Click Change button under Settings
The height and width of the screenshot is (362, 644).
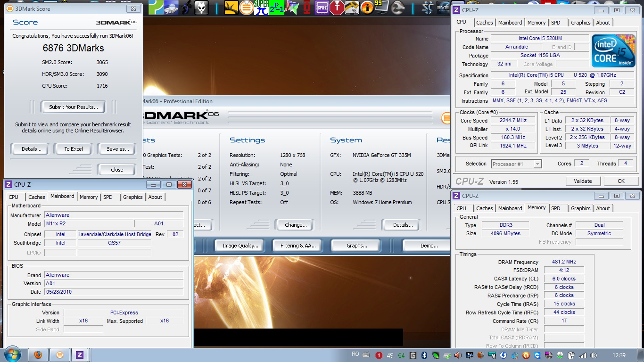click(x=296, y=225)
